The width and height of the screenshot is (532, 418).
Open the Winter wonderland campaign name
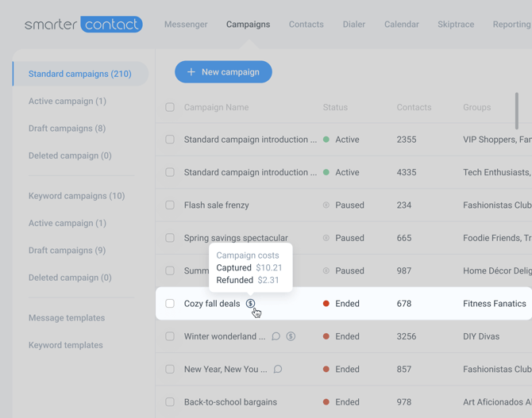tap(225, 336)
